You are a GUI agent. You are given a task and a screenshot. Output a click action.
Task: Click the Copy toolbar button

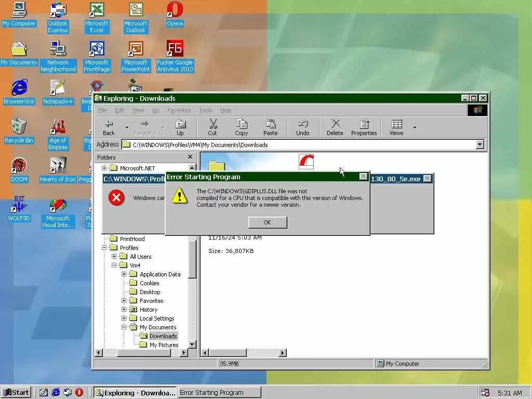(x=241, y=128)
